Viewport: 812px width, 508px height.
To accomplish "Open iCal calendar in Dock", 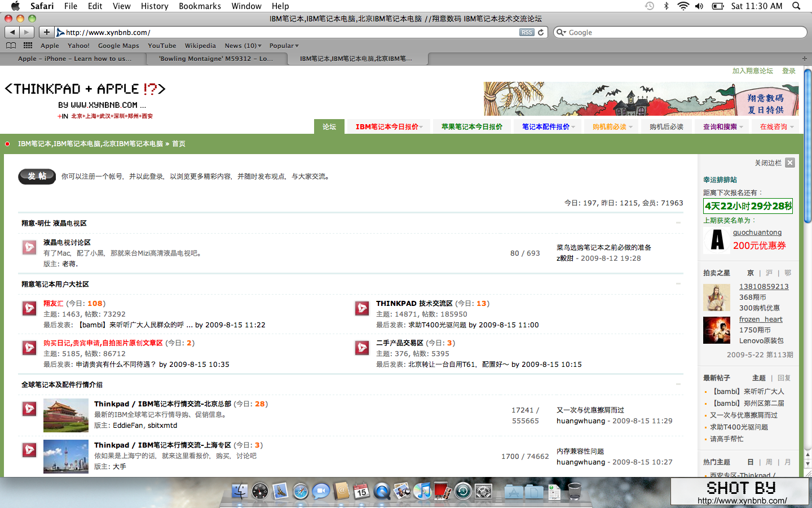I will click(361, 491).
